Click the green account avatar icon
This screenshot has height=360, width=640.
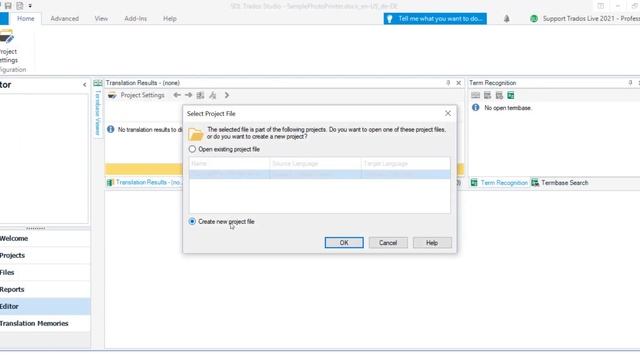point(533,19)
